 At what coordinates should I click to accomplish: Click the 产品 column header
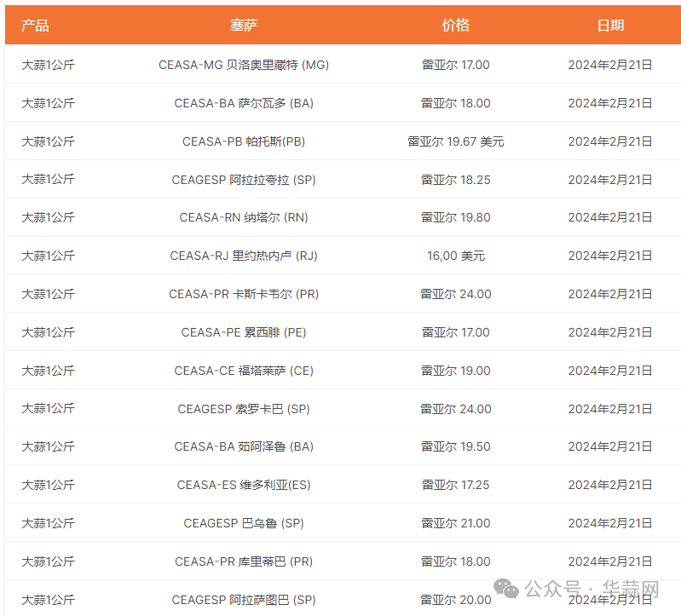35,26
